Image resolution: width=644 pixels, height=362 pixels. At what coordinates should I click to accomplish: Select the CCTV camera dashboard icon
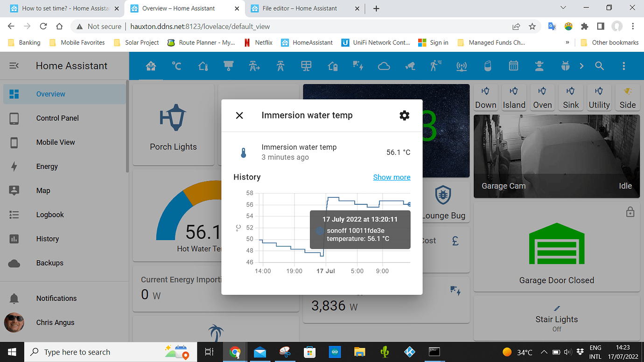coord(410,66)
